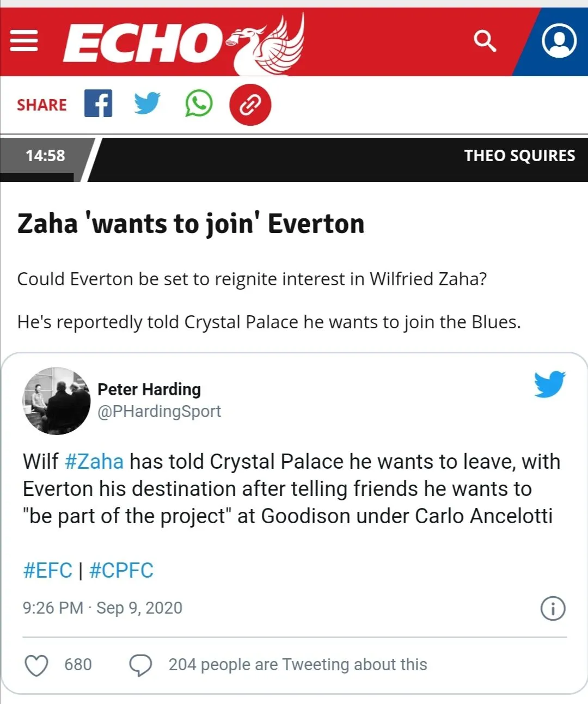The width and height of the screenshot is (588, 704).
Task: Open the hamburger navigation menu
Action: 24,41
